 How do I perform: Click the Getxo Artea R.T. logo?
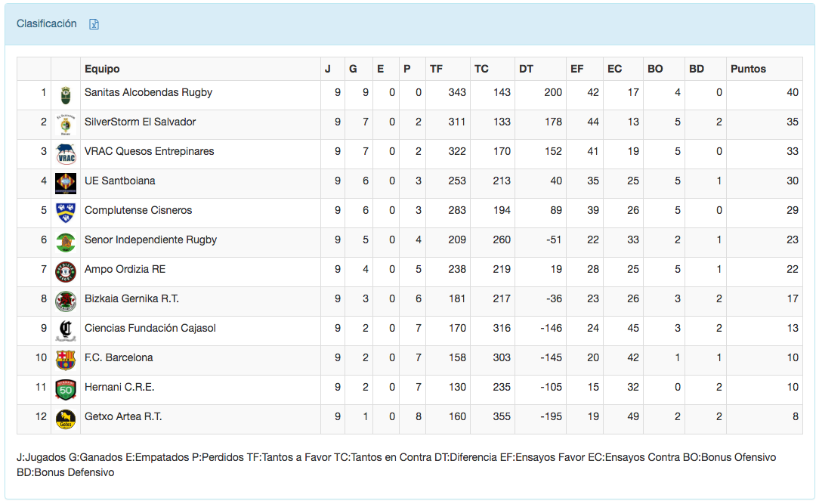pos(66,419)
